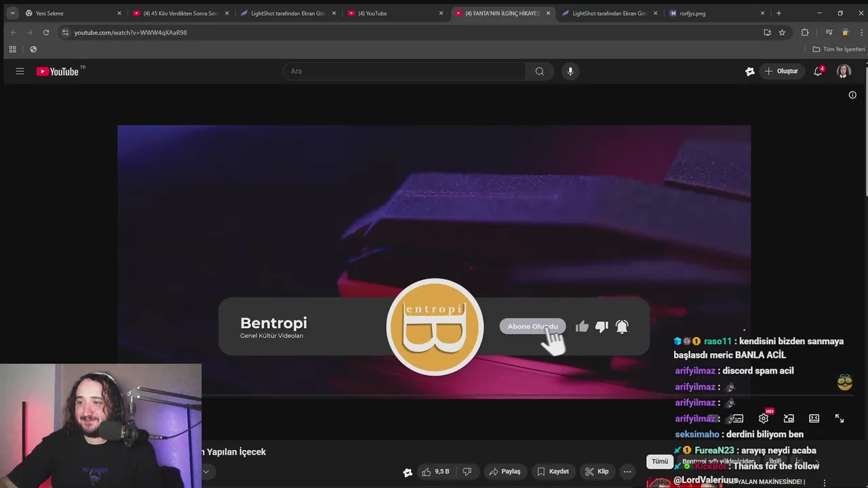Viewport: 868px width, 488px height.
Task: Select the Tümü filter chip
Action: [x=660, y=462]
